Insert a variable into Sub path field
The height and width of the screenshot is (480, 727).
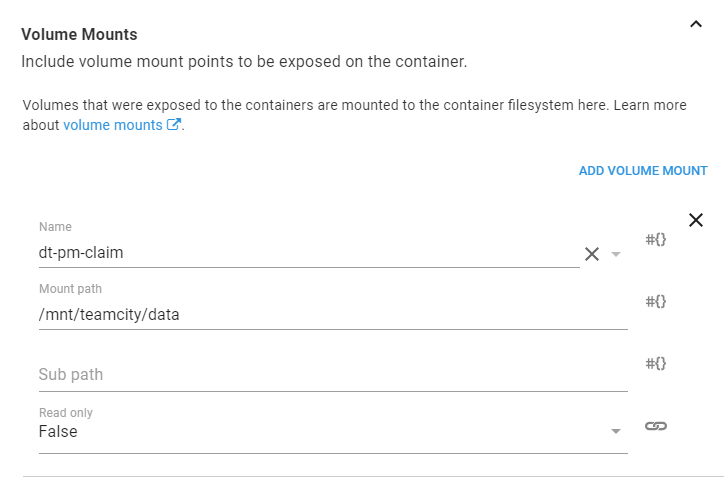click(656, 364)
